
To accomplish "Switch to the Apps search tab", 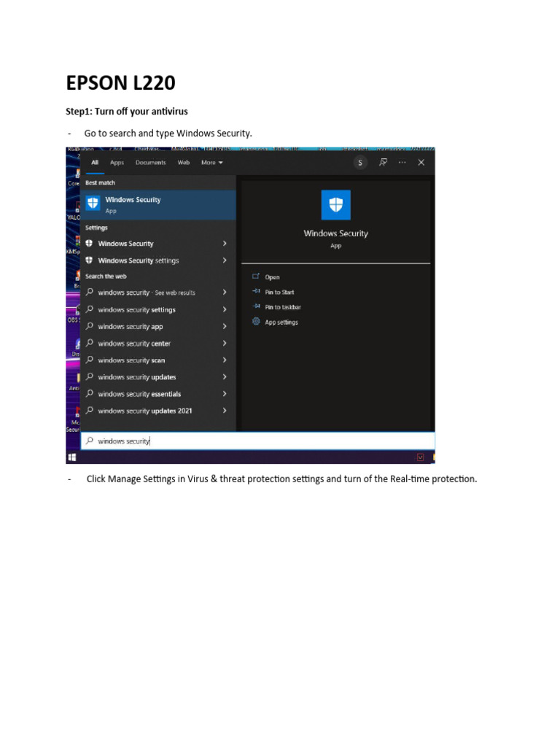I will point(117,163).
